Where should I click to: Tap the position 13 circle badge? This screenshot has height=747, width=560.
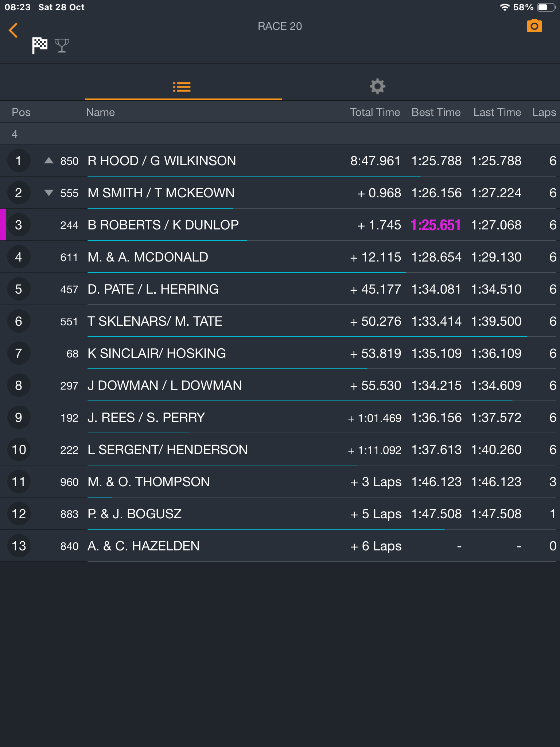pyautogui.click(x=19, y=546)
